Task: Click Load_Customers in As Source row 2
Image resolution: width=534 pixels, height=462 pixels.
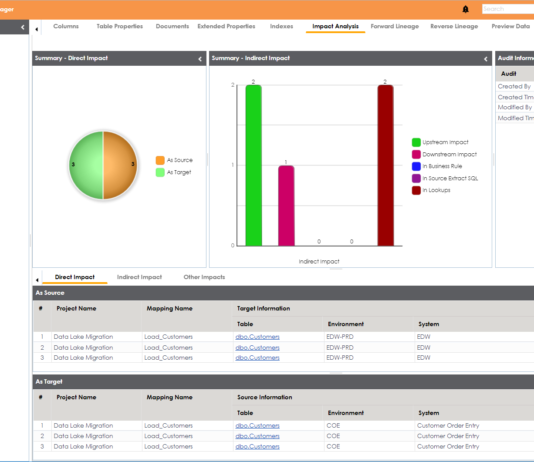Action: [x=168, y=348]
